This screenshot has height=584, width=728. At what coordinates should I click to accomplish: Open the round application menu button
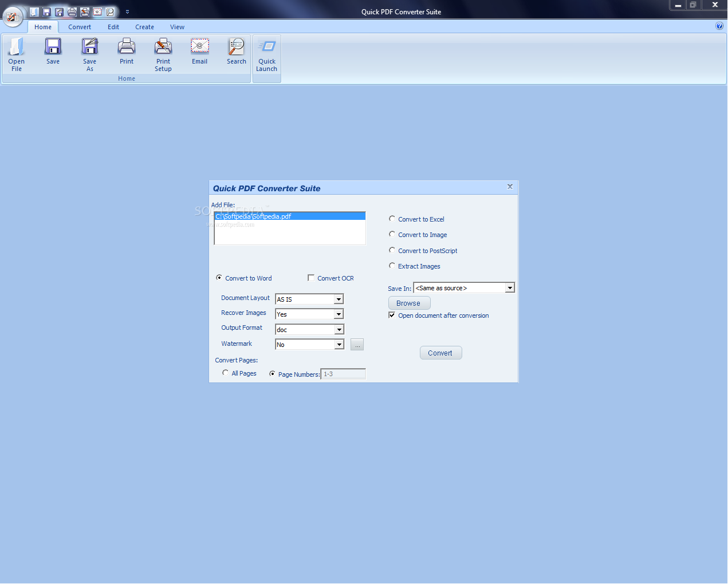pos(13,17)
